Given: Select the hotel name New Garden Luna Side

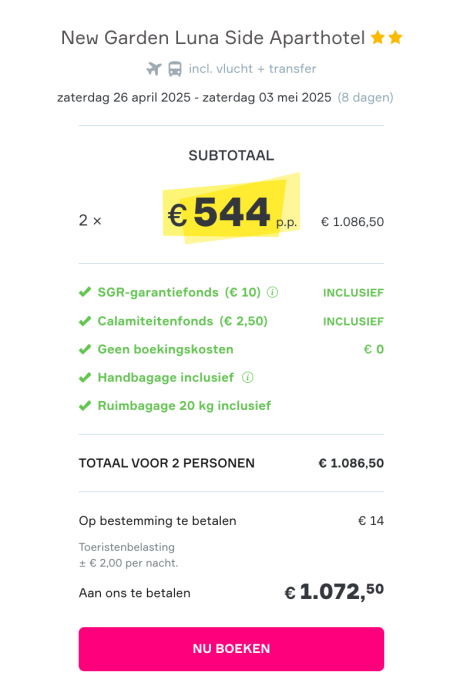Looking at the screenshot, I should coord(213,38).
